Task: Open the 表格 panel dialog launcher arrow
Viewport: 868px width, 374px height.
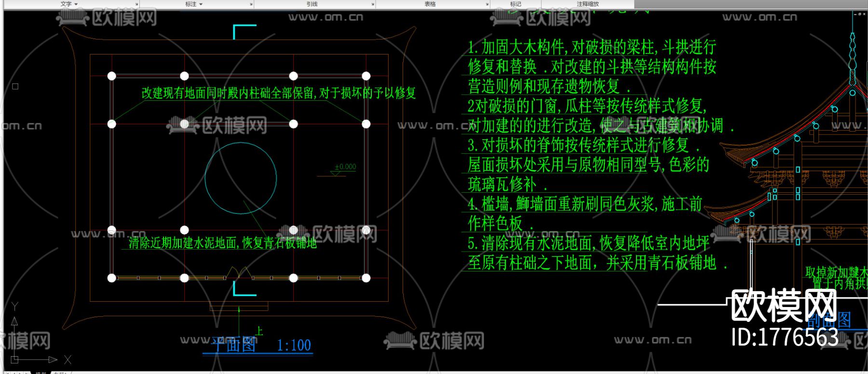Action: pyautogui.click(x=487, y=4)
